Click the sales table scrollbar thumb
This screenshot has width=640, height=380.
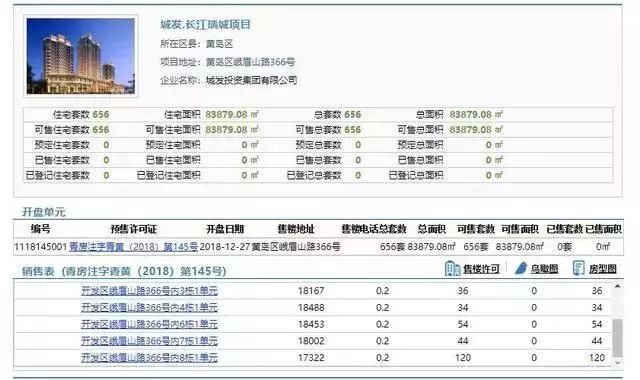pos(618,338)
